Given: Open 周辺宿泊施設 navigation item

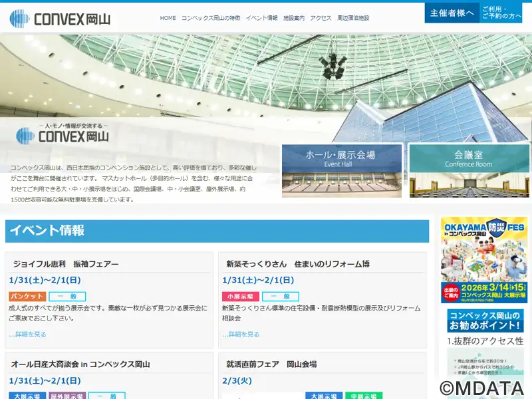Looking at the screenshot, I should coord(353,18).
